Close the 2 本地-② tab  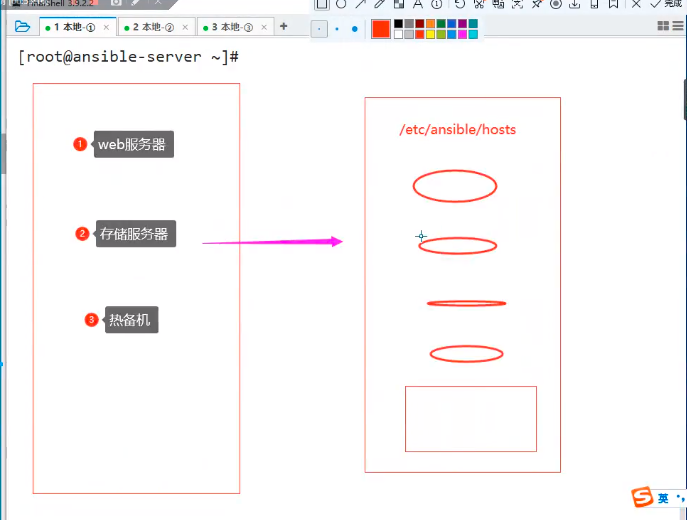tap(185, 27)
